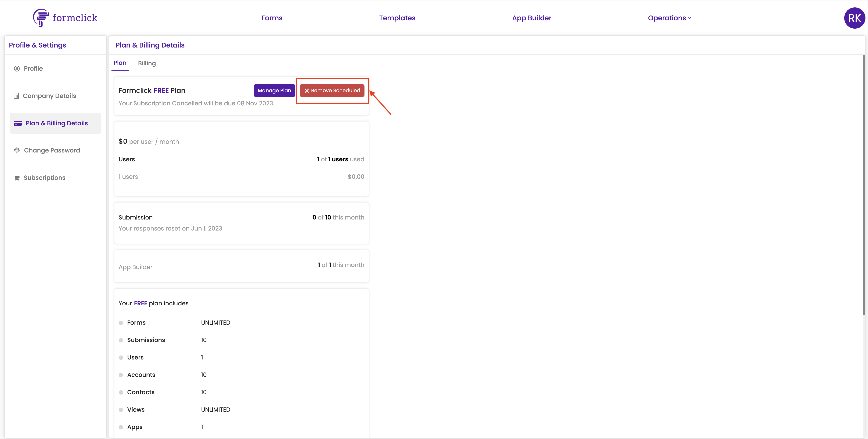Go to App Builder navigation item
This screenshot has width=868, height=439.
[x=531, y=18]
